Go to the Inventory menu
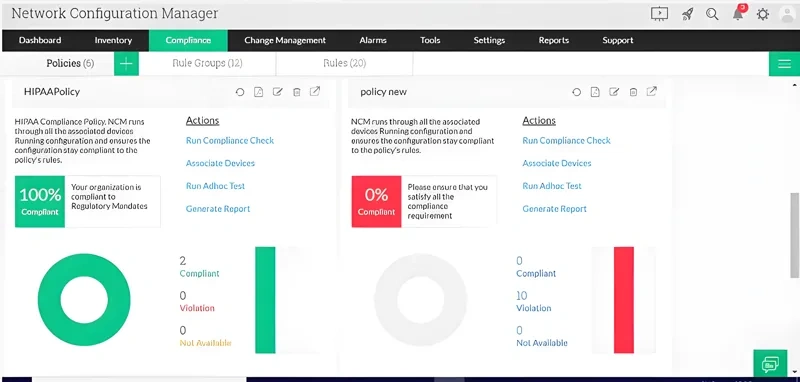 pos(113,40)
